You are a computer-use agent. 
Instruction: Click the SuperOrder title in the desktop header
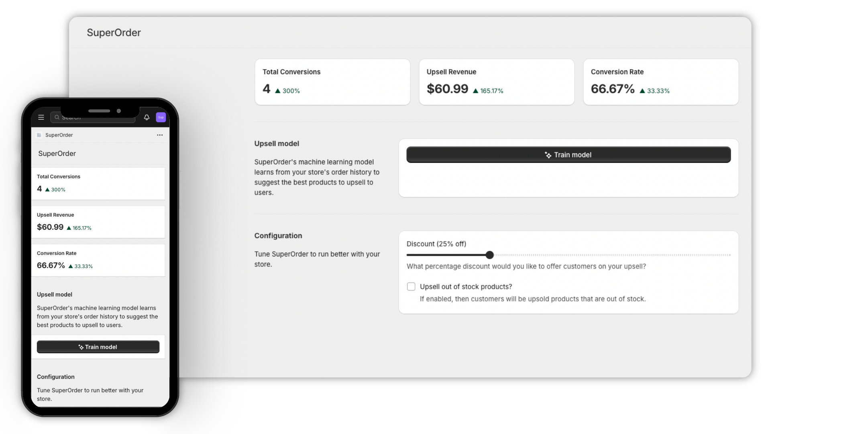coord(114,33)
